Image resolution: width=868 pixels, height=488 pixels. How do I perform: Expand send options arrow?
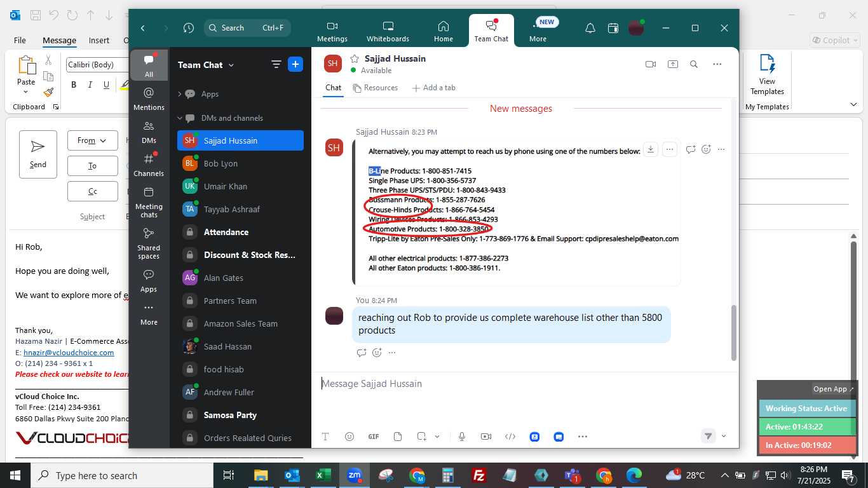724,436
